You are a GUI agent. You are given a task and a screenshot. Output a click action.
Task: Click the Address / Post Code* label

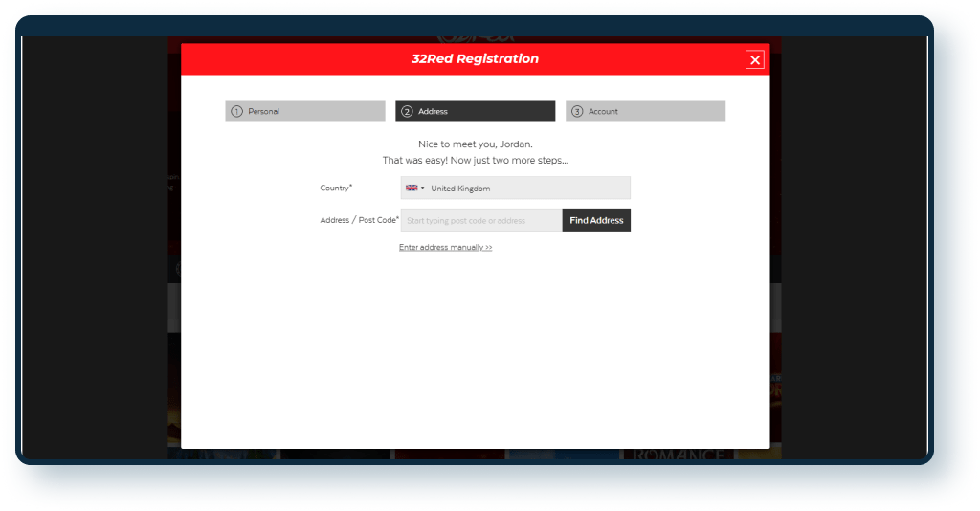(360, 220)
